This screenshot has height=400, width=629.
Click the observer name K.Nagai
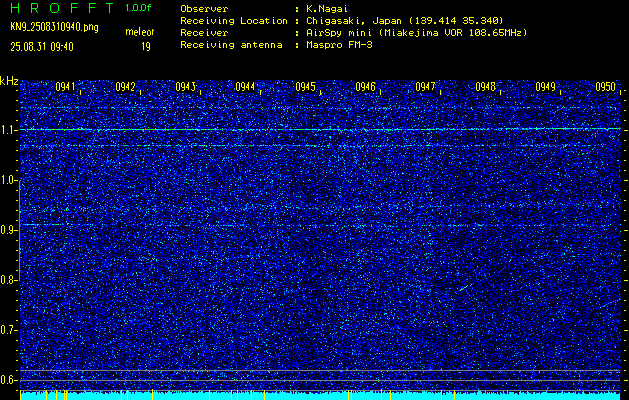click(x=327, y=8)
